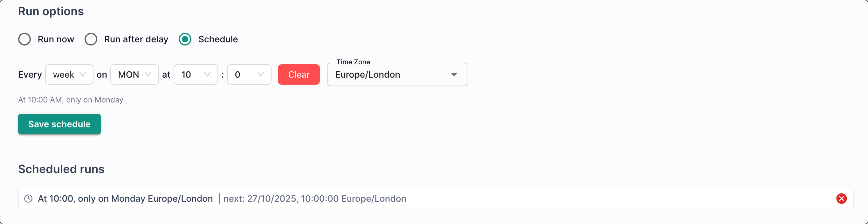The width and height of the screenshot is (868, 224).
Task: Open the week frequency dropdown
Action: click(69, 74)
